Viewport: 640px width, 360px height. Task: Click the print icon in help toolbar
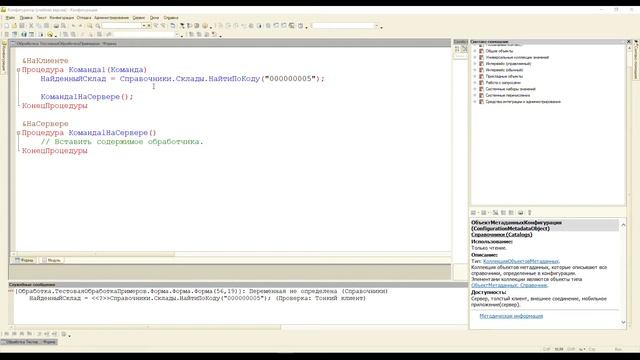520,213
